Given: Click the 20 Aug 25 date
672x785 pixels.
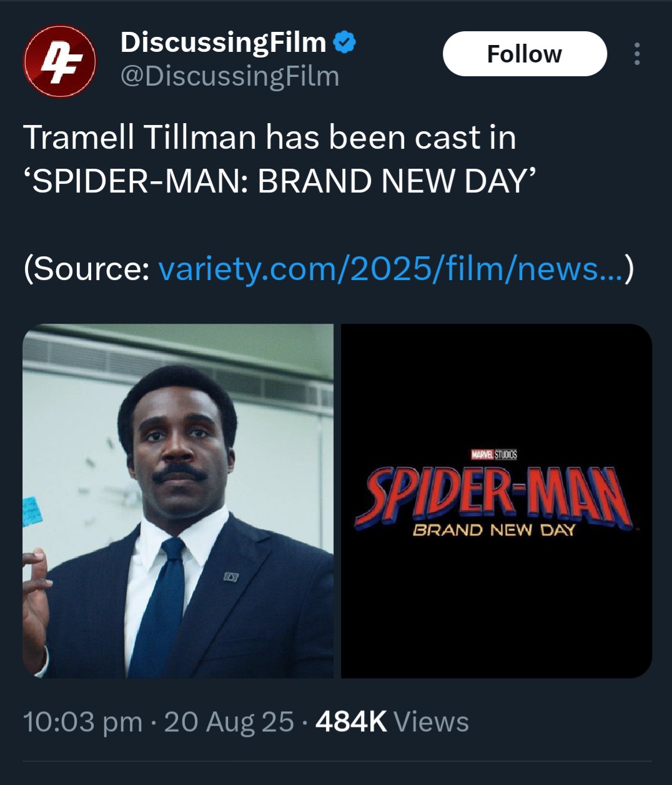Looking at the screenshot, I should coord(229,722).
